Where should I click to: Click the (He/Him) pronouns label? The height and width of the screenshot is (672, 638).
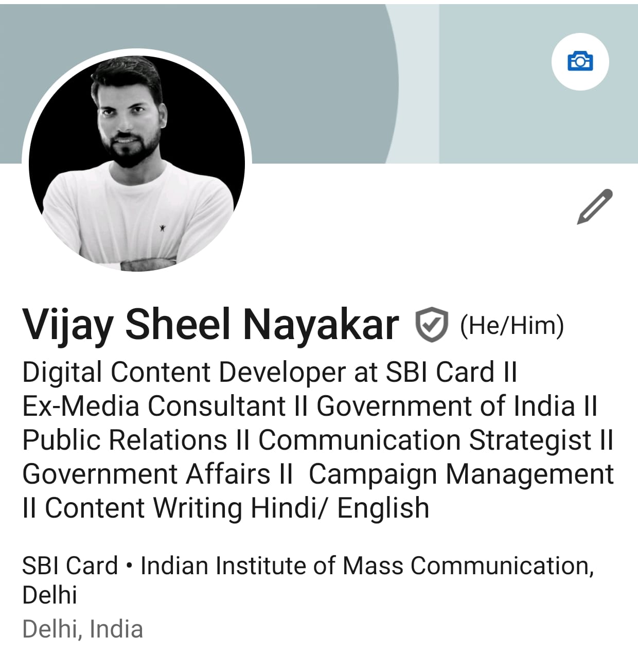point(512,325)
